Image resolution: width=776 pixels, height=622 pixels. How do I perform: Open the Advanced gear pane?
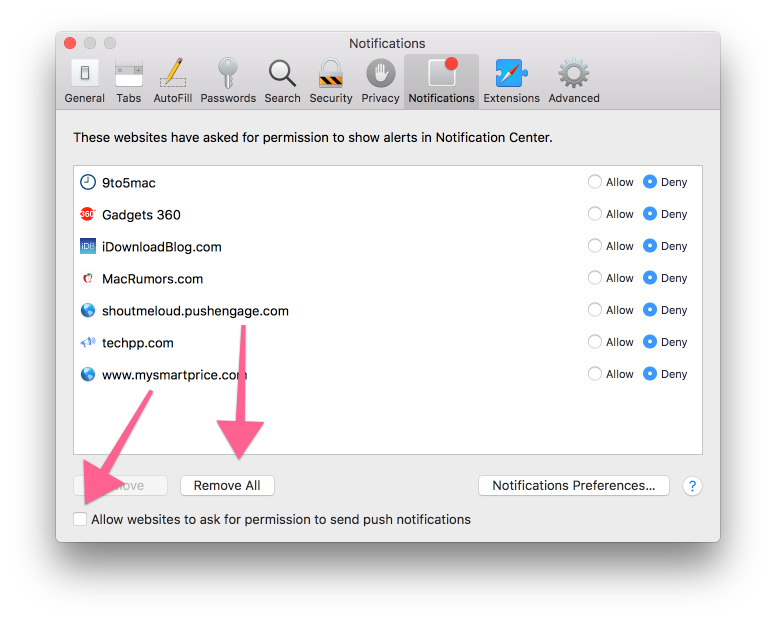pyautogui.click(x=574, y=82)
